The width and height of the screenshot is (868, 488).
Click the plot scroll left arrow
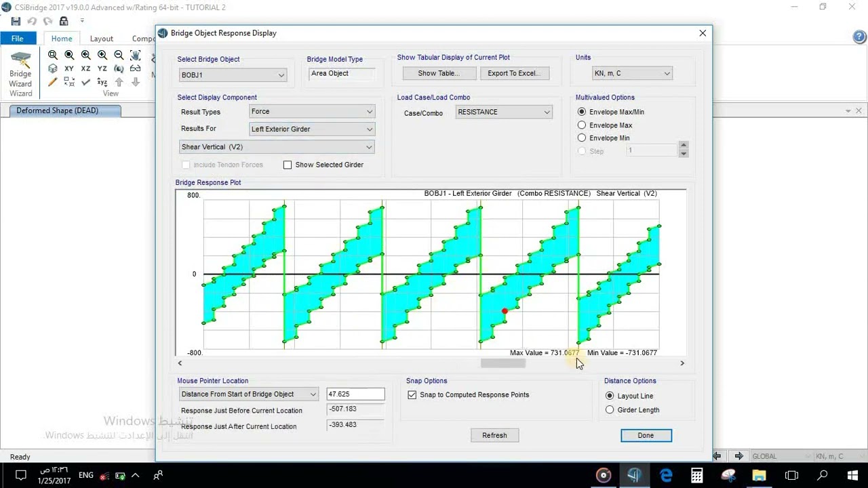tap(180, 363)
